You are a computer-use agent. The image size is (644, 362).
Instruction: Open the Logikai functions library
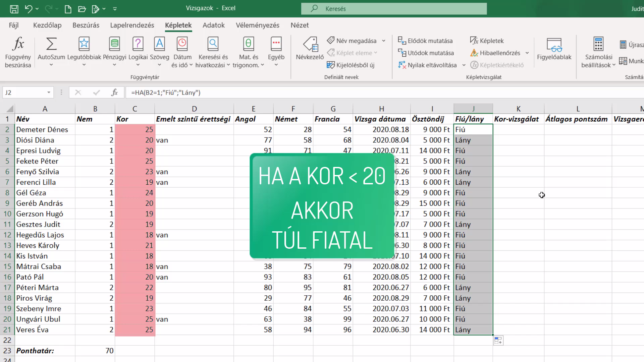coord(138,52)
